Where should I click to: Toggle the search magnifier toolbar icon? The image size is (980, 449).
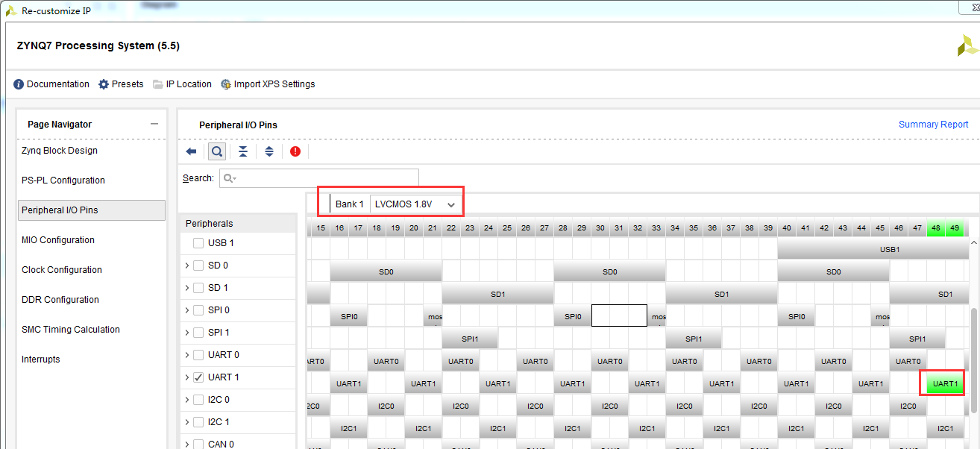click(216, 151)
